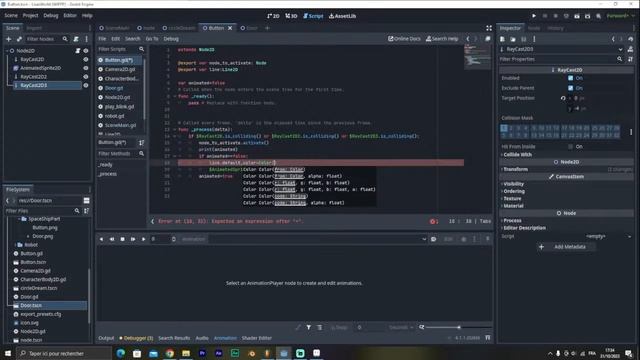Image resolution: width=640 pixels, height=360 pixels.
Task: Toggle distraction-free mode icon above the script editor
Action: click(489, 28)
